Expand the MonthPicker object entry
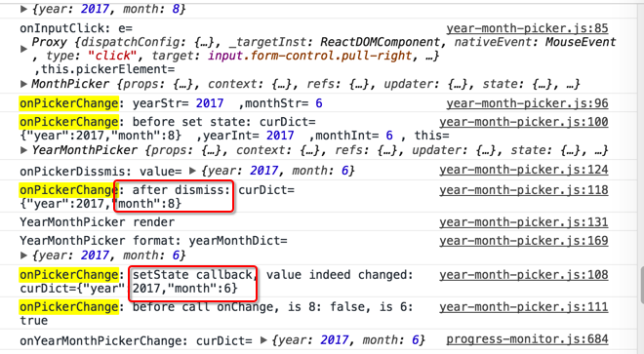The height and width of the screenshot is (354, 644). [x=23, y=84]
